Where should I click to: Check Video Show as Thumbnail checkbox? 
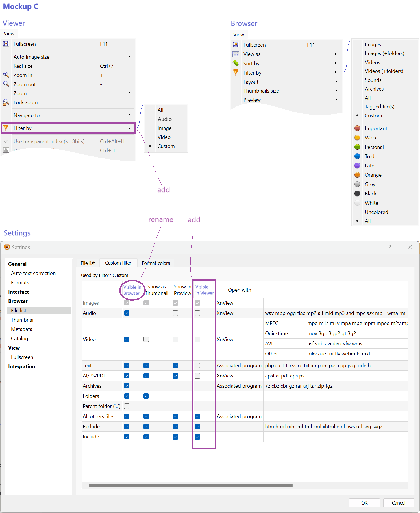[146, 339]
